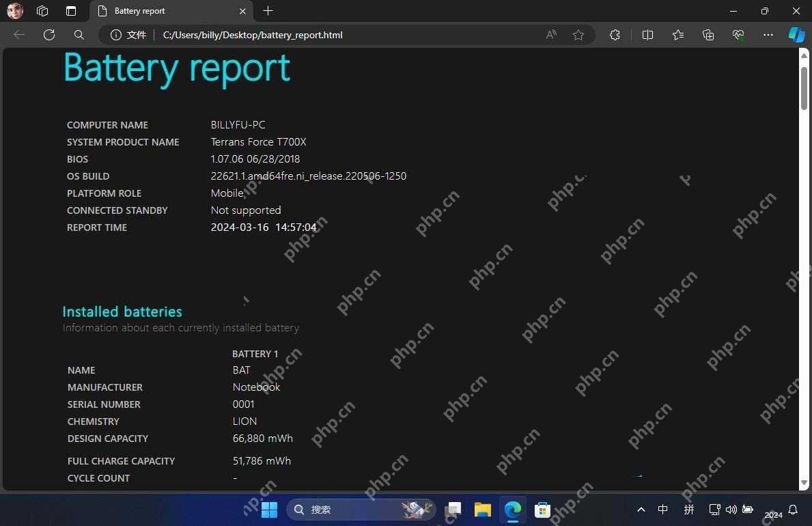Screen dimensions: 812x526
Task: Click the Not supported standby value
Action: (x=245, y=210)
